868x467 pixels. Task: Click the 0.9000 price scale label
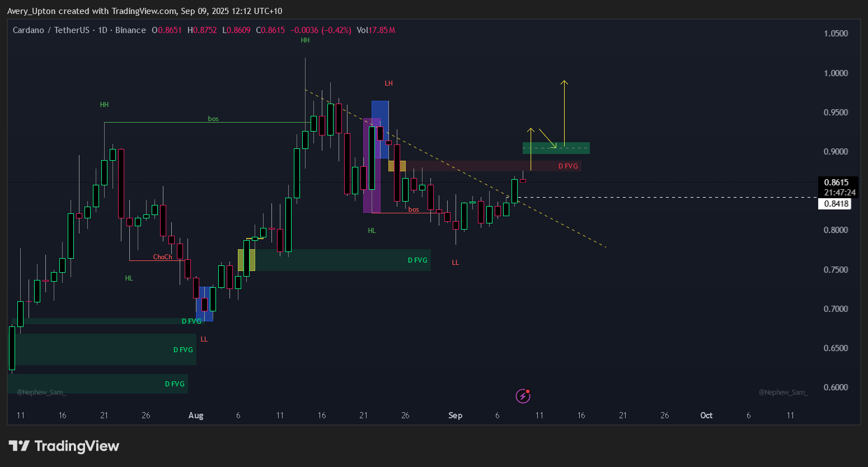836,152
